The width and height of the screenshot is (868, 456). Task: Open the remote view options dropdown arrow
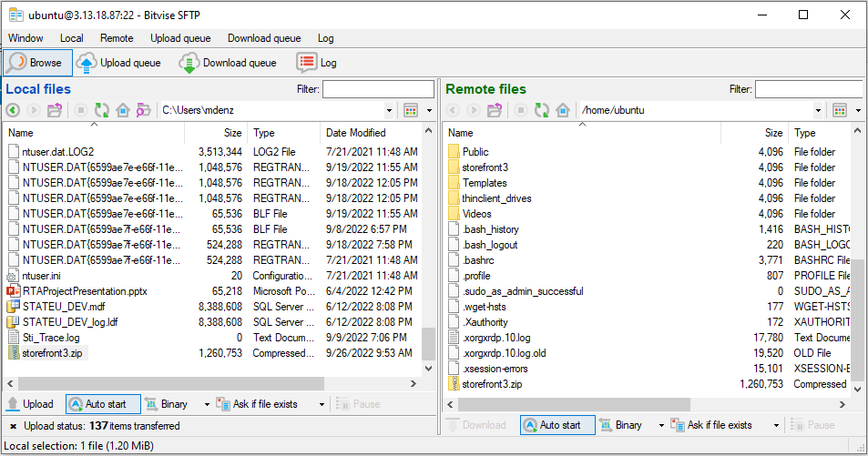click(x=859, y=111)
